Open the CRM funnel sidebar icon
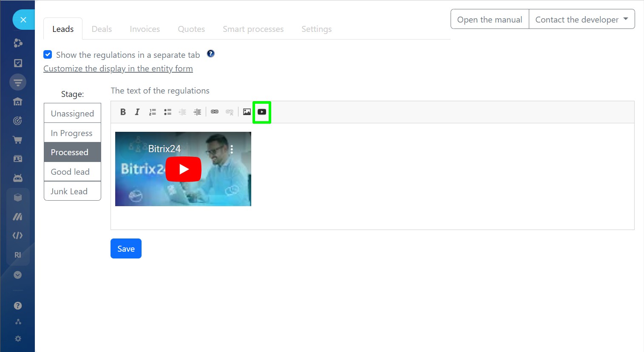This screenshot has height=352, width=644. [18, 82]
